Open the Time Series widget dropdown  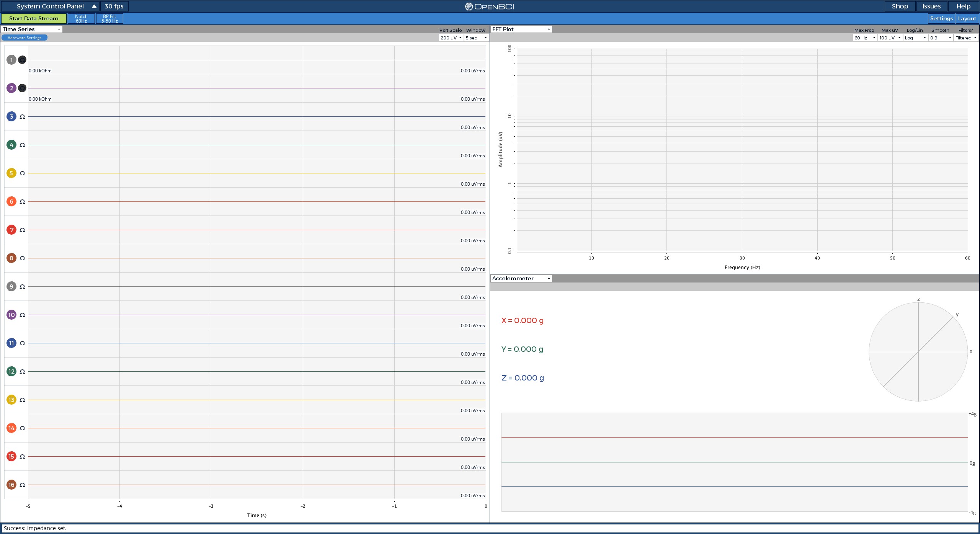[32, 29]
